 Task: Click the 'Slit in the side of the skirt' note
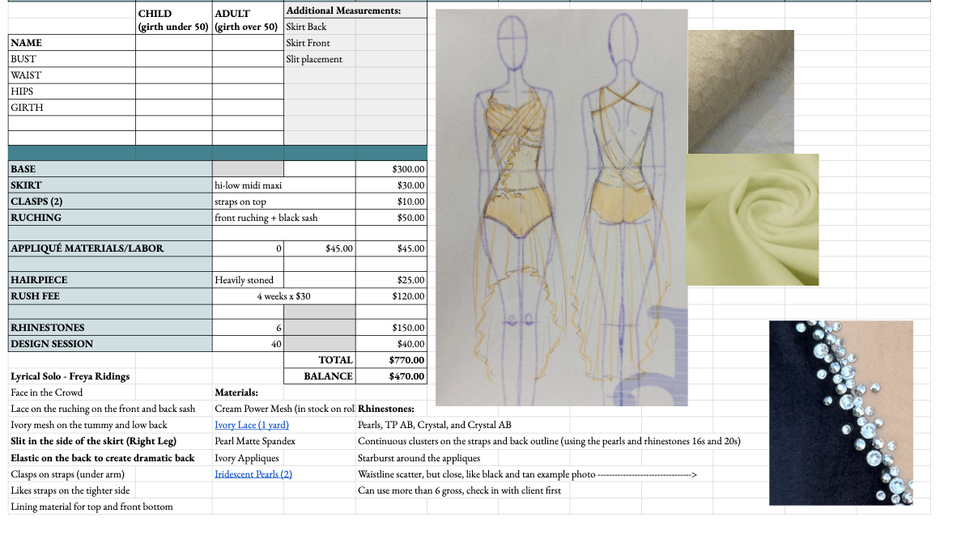coord(93,441)
